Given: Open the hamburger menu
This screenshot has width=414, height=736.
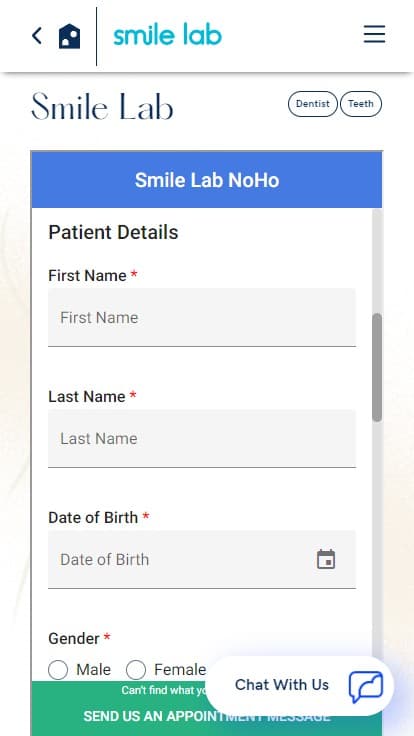Looking at the screenshot, I should click(374, 34).
